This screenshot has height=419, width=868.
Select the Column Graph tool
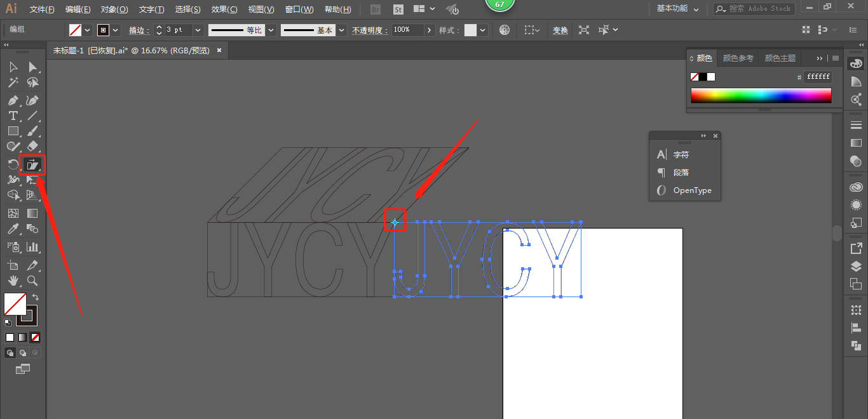coord(33,246)
